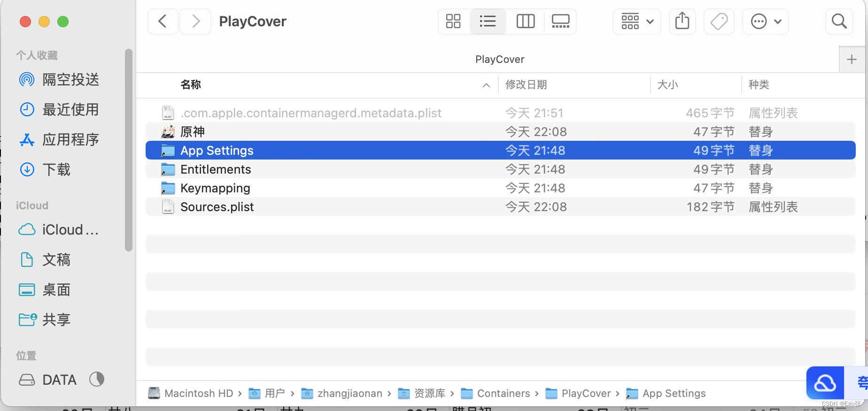
Task: Click the sidebar vertical scrollbar
Action: point(129,150)
